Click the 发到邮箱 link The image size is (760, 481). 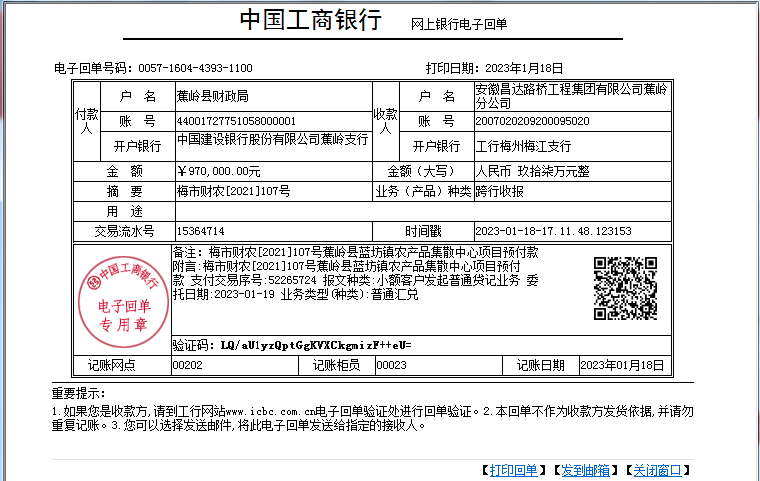pos(585,470)
